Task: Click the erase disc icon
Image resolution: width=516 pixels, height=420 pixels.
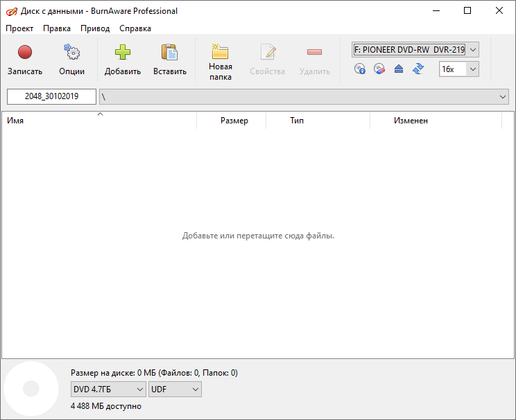Action: (x=379, y=69)
